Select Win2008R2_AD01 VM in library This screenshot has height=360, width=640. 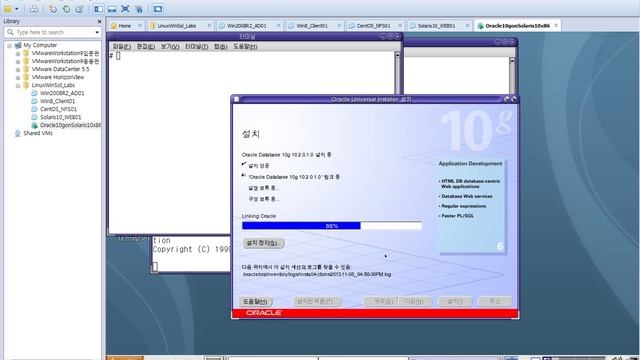62,93
